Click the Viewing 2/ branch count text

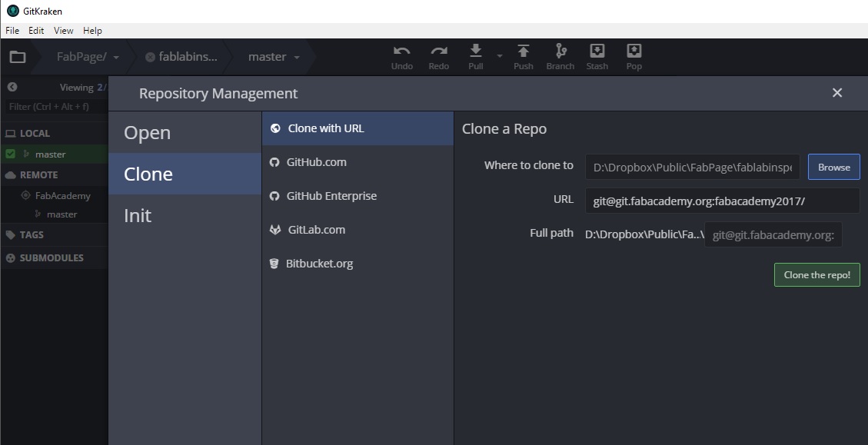point(83,88)
